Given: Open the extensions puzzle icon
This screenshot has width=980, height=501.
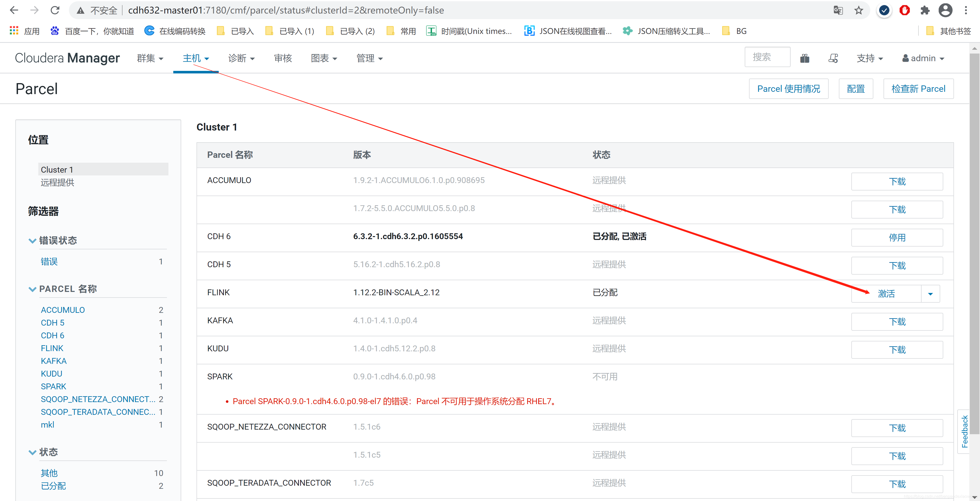Looking at the screenshot, I should tap(925, 10).
